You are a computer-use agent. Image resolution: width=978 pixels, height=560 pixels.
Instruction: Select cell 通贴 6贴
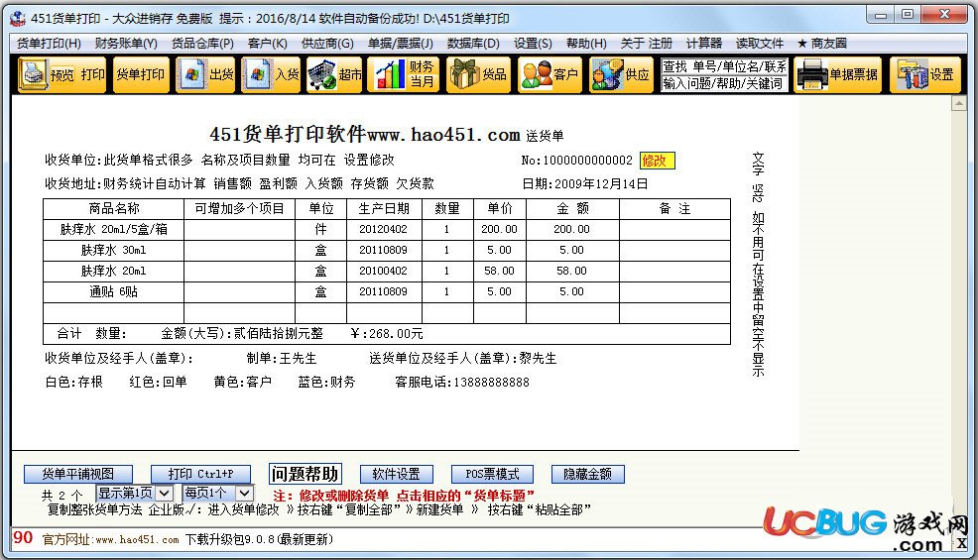(113, 291)
